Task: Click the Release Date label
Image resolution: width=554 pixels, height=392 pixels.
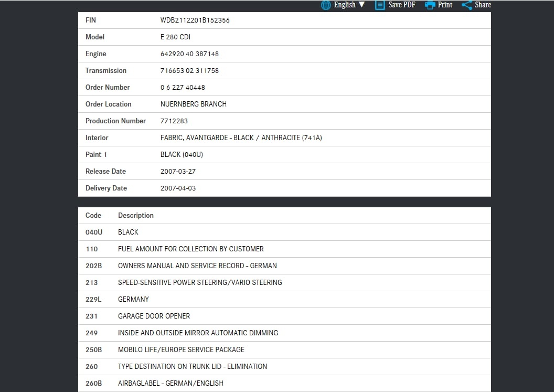Action: coord(105,171)
